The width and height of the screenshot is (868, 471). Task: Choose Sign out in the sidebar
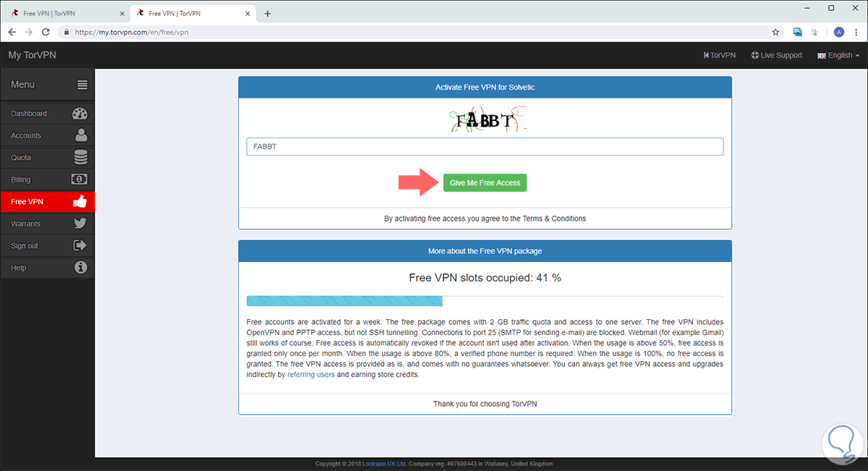tap(47, 245)
